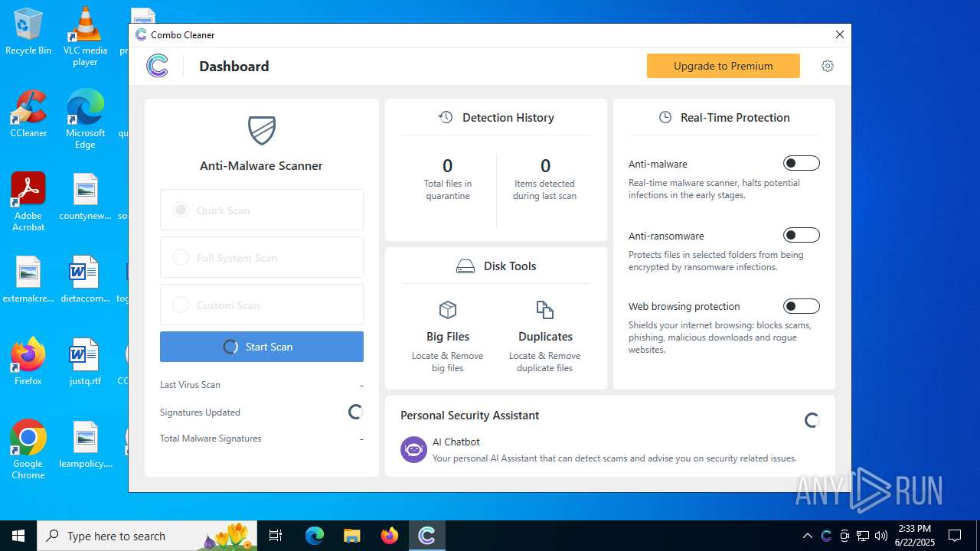Click the AI Chatbot title
The width and height of the screenshot is (980, 551).
456,442
